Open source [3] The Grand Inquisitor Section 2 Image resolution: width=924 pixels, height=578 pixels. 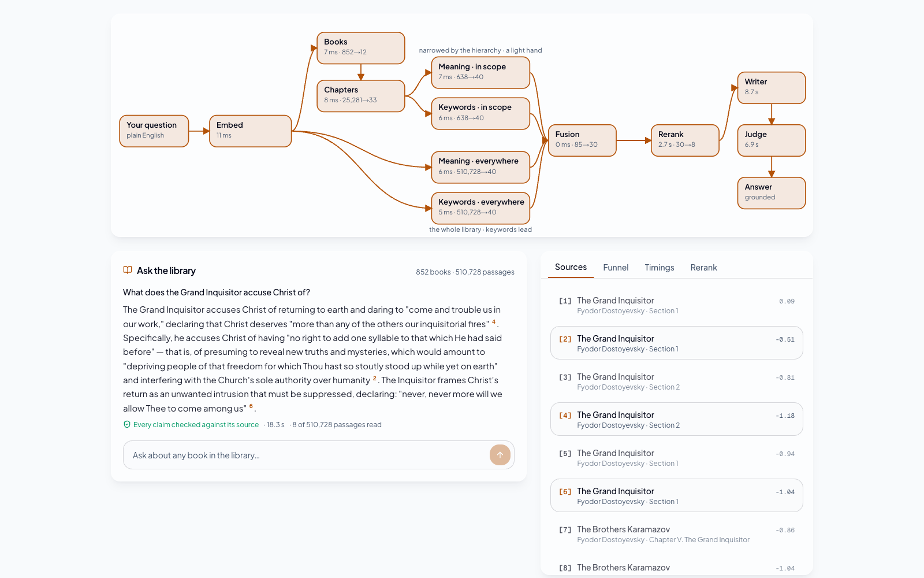(677, 381)
